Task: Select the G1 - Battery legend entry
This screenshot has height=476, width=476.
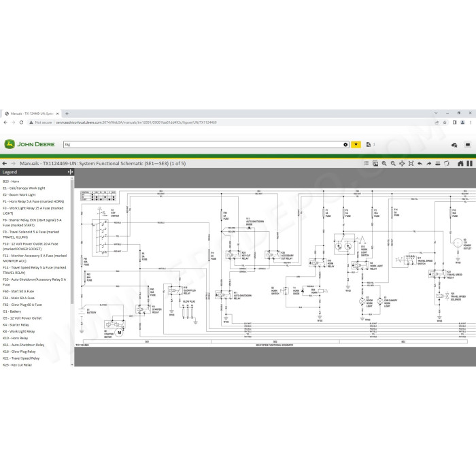Action: (x=12, y=311)
